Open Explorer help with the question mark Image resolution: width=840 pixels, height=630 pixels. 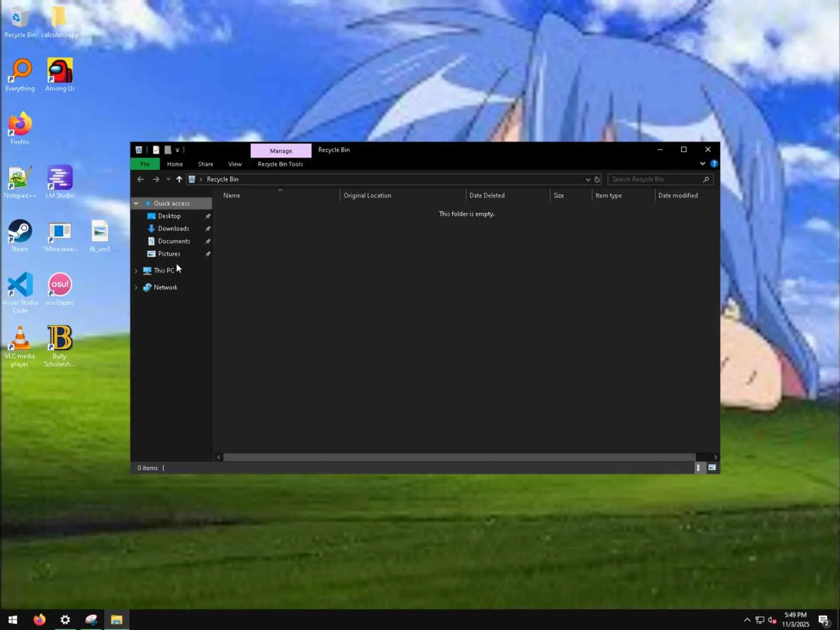coord(714,164)
